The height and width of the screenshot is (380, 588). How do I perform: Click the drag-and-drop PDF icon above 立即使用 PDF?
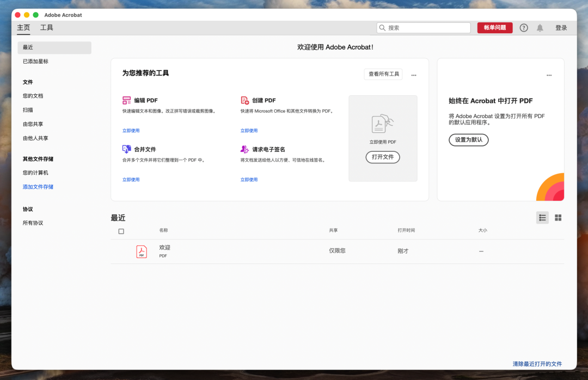pos(383,124)
